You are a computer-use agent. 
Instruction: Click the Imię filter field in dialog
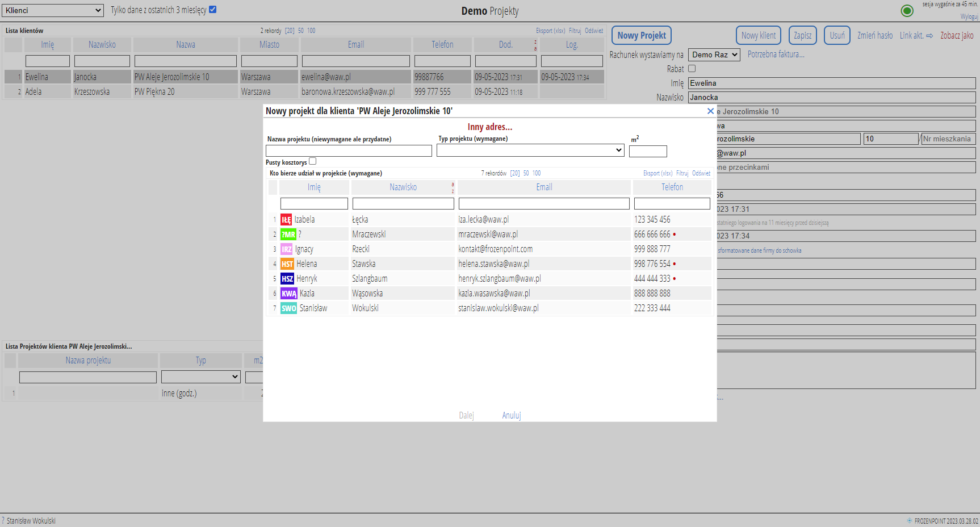(314, 203)
